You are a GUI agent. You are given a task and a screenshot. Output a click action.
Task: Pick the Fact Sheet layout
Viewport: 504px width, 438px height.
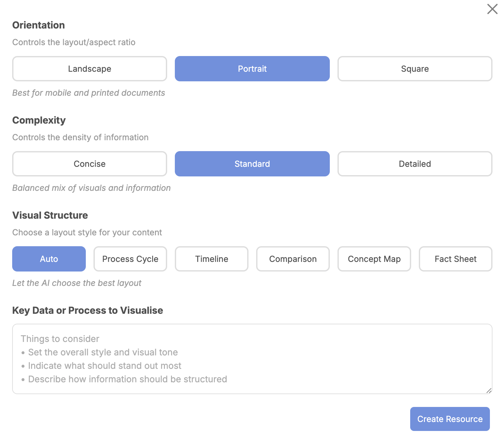pos(455,259)
